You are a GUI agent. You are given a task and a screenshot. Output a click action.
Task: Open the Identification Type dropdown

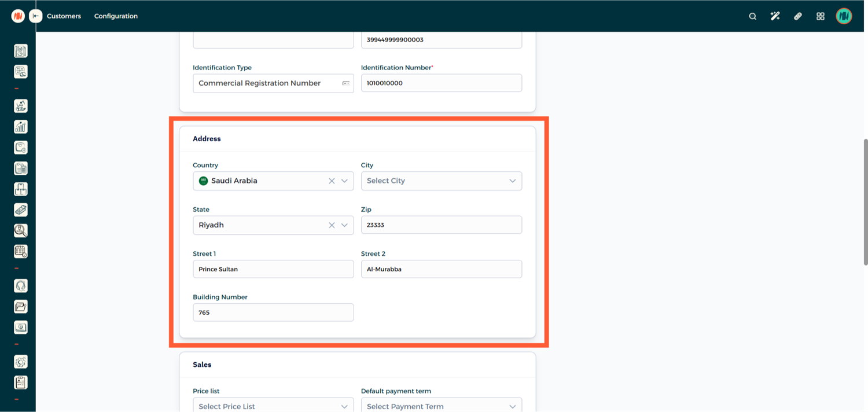[273, 83]
